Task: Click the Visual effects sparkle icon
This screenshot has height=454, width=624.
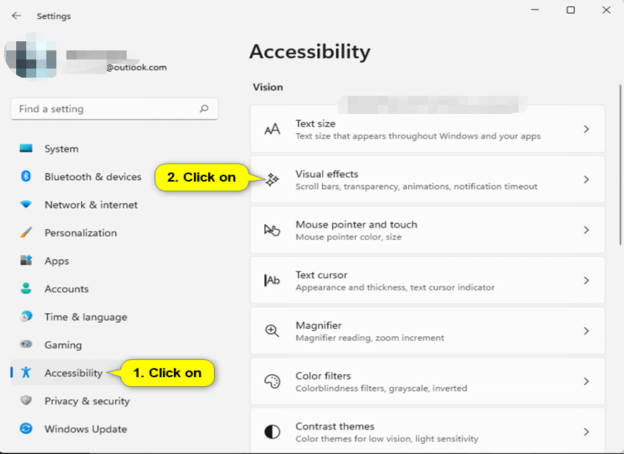Action: (272, 180)
